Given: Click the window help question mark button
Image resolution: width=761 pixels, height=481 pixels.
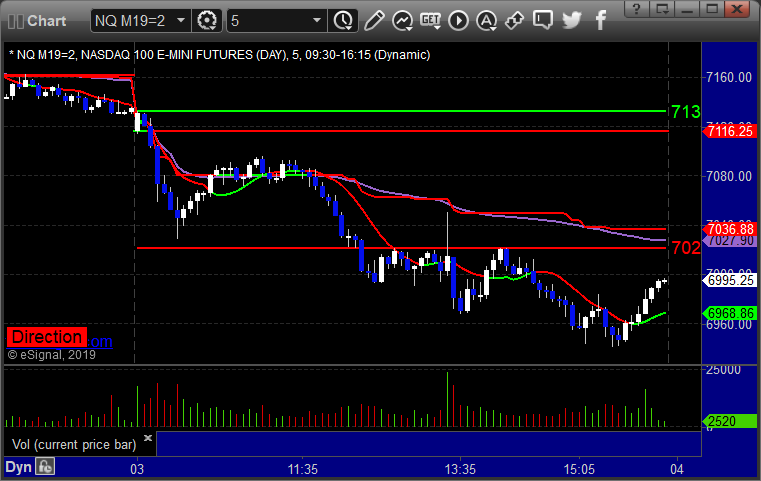Looking at the screenshot, I should click(x=637, y=9).
